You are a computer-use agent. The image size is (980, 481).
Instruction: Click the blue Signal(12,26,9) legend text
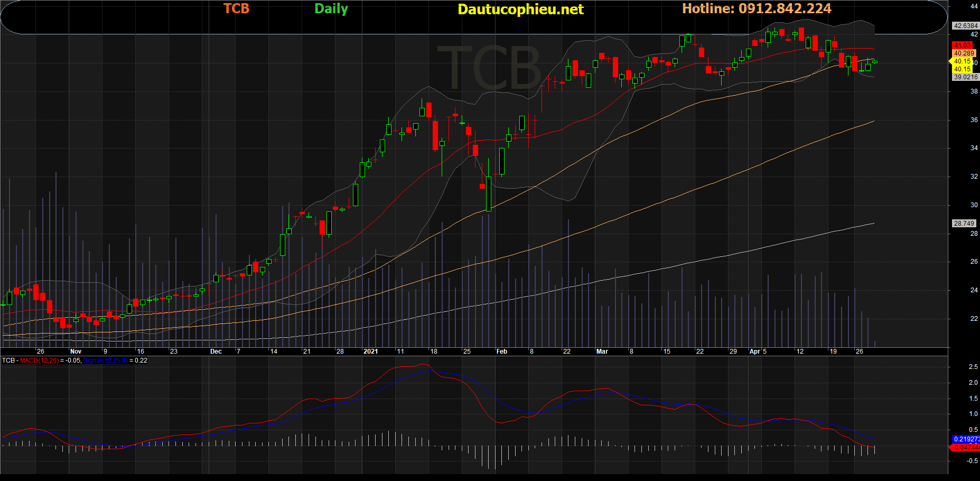click(x=106, y=360)
